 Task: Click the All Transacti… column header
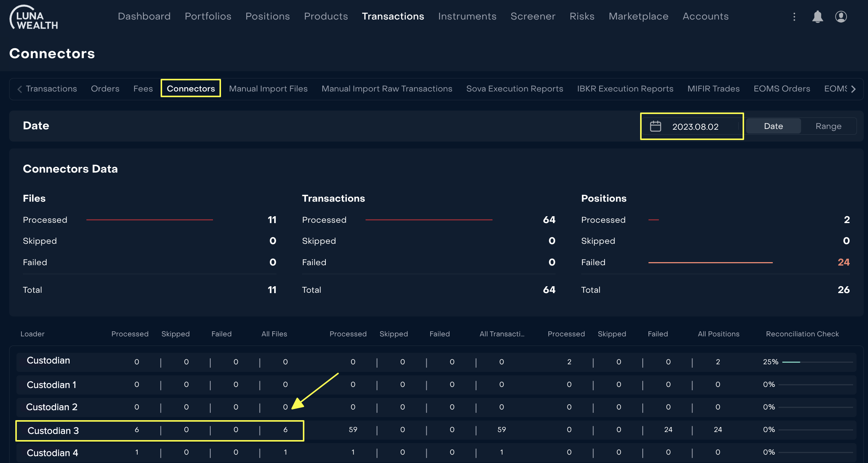tap(502, 334)
